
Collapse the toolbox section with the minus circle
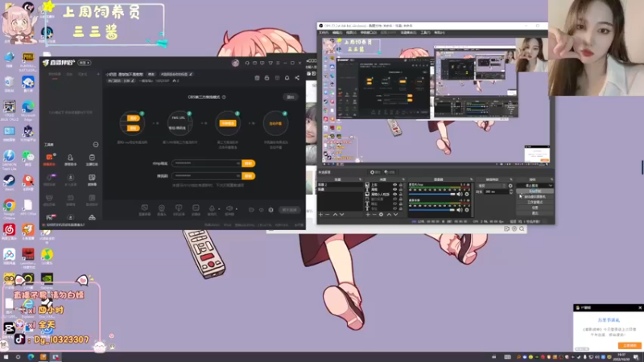click(96, 145)
